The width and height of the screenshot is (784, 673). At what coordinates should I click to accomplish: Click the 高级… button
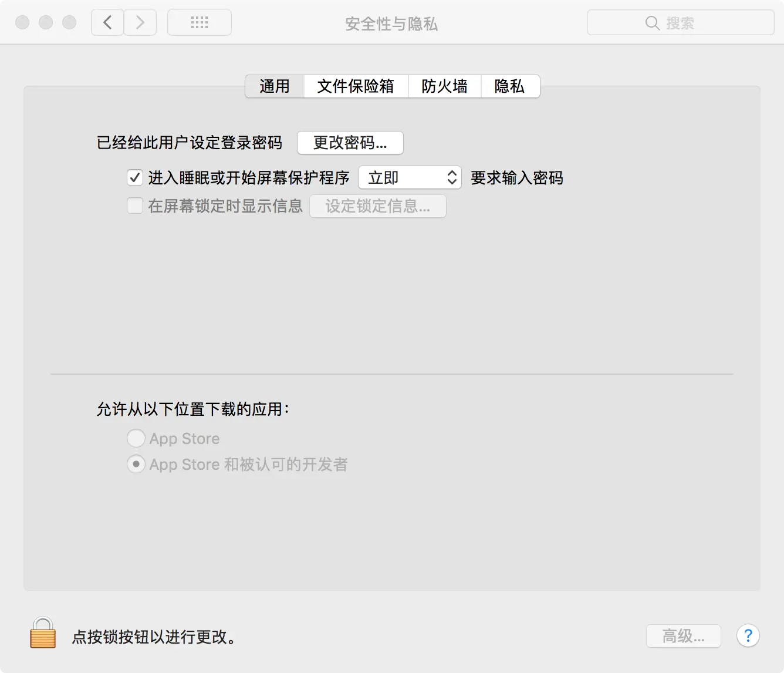pos(684,635)
